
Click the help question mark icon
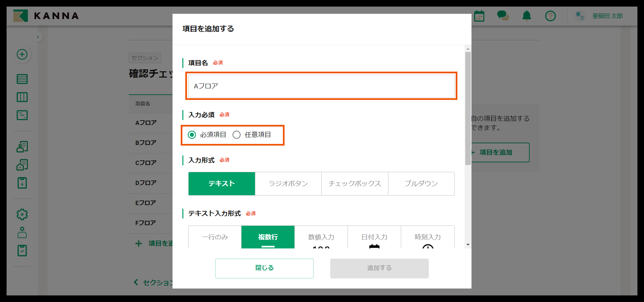[550, 16]
